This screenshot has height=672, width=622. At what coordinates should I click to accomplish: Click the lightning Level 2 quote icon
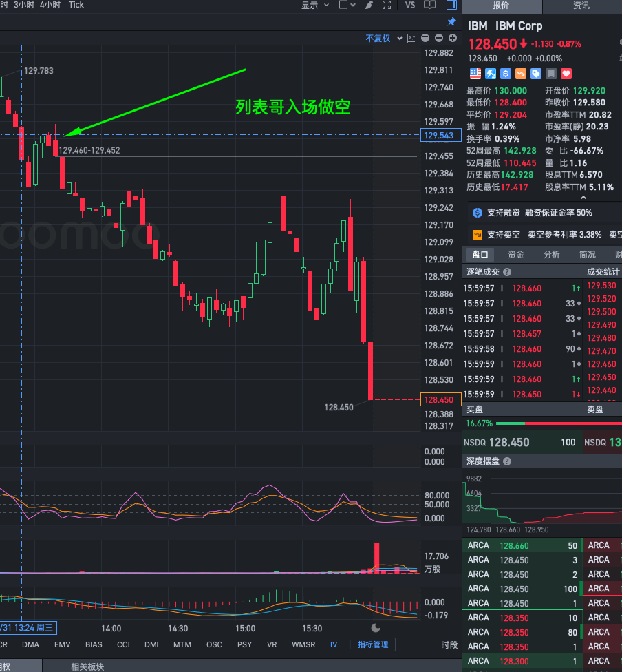(x=491, y=74)
